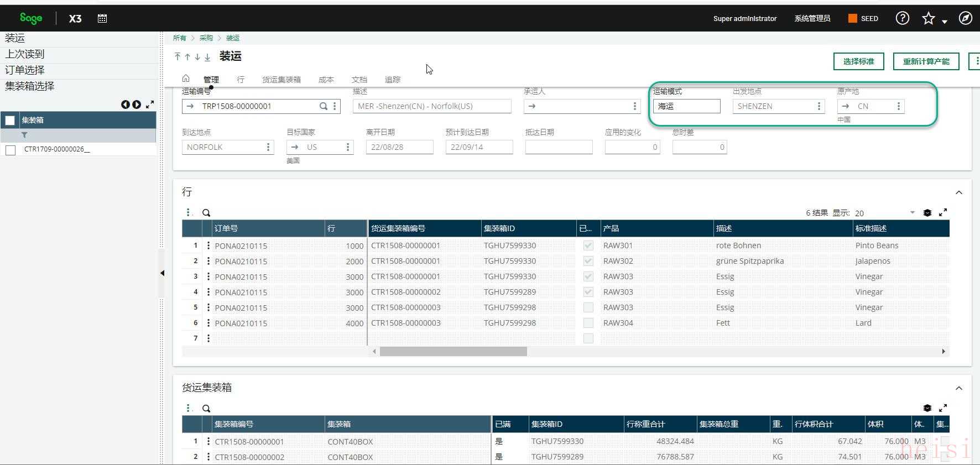Click the home icon tab
This screenshot has width=980, height=465.
point(186,79)
